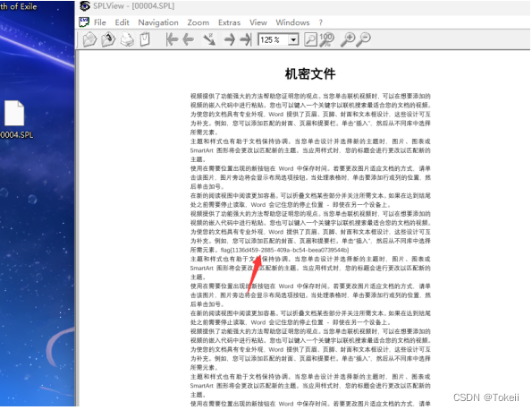Screen dimensions: 532x410
Task: Click the second envelope open-next icon
Action: [x=108, y=39]
